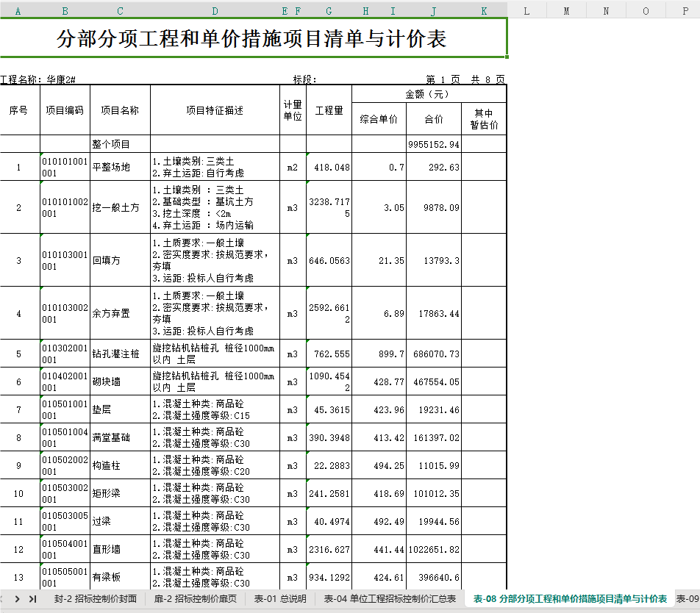Select the active 表-08 sheet tab
This screenshot has width=700, height=613.
point(570,599)
